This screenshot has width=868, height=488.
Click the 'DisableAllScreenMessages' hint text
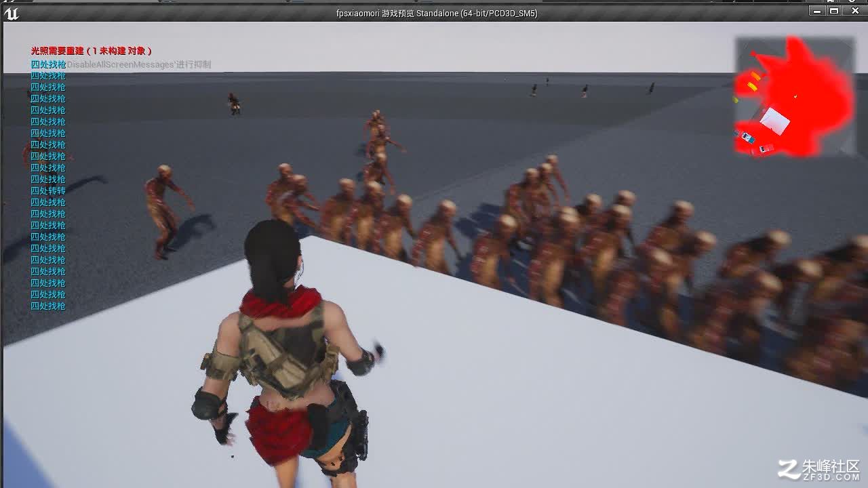139,64
